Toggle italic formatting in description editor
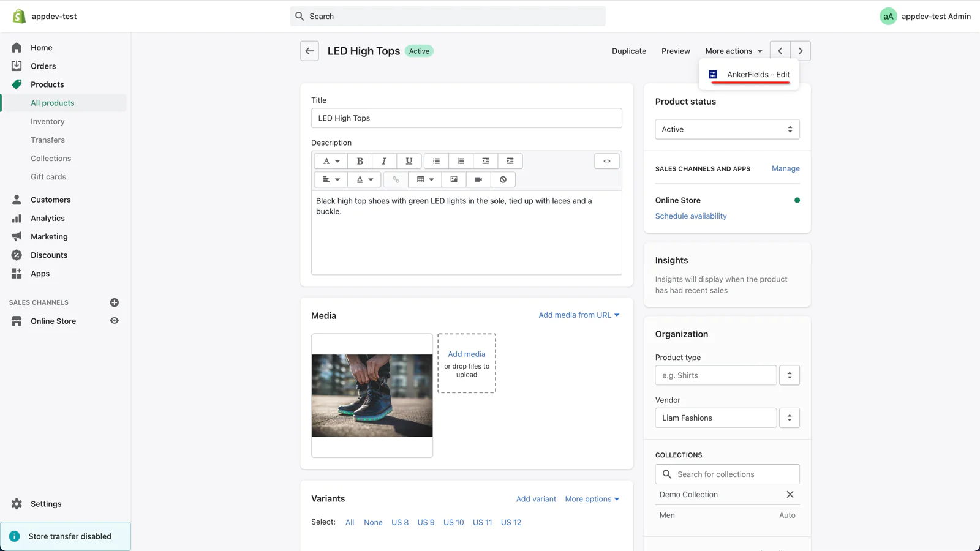980x551 pixels. click(x=384, y=161)
